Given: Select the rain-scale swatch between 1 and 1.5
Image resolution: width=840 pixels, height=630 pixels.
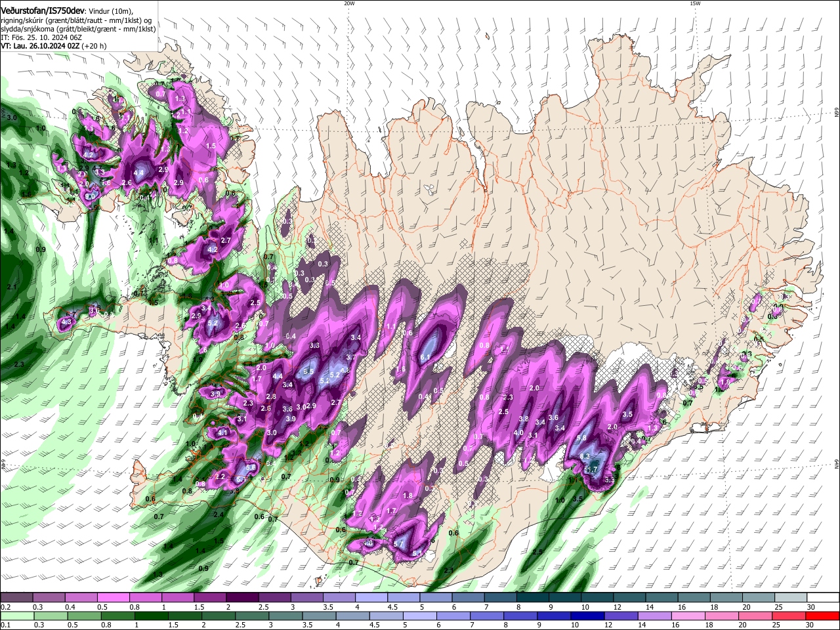Looking at the screenshot, I should pos(151,616).
